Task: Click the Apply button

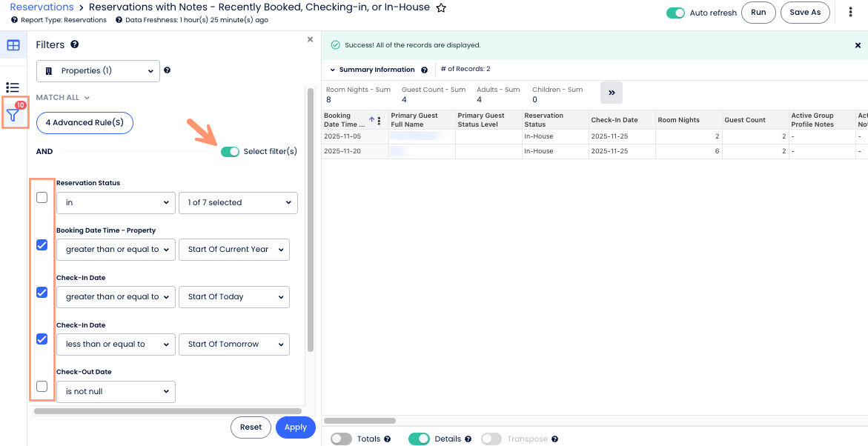Action: coord(295,427)
